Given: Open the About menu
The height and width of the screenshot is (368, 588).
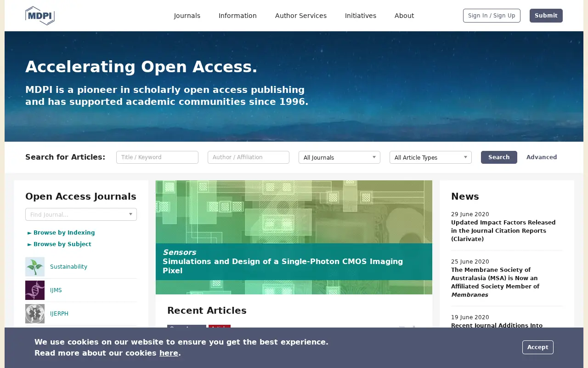Looking at the screenshot, I should [x=404, y=16].
